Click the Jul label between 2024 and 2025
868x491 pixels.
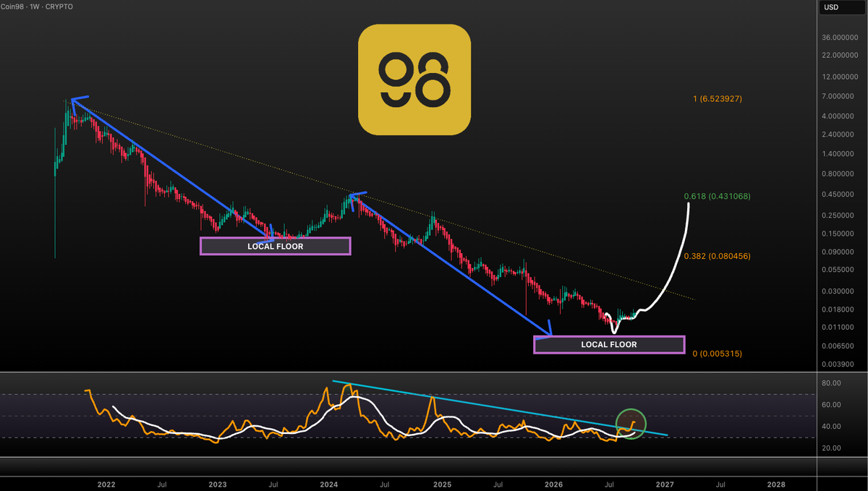(386, 483)
